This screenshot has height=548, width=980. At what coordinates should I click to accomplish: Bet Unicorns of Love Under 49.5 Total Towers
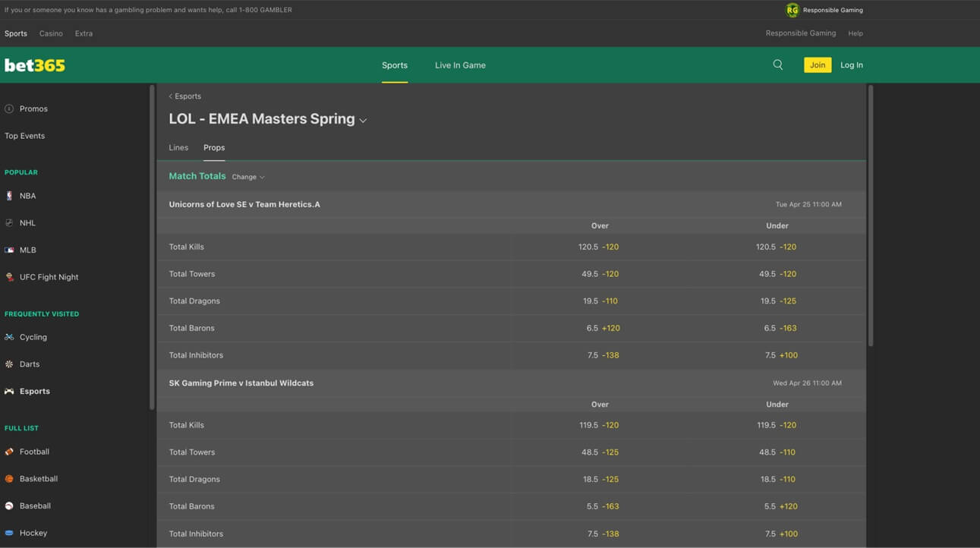pos(778,274)
